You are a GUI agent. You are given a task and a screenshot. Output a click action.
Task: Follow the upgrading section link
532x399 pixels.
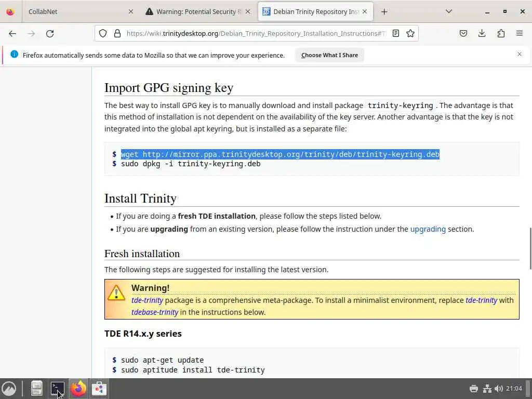[x=428, y=229]
